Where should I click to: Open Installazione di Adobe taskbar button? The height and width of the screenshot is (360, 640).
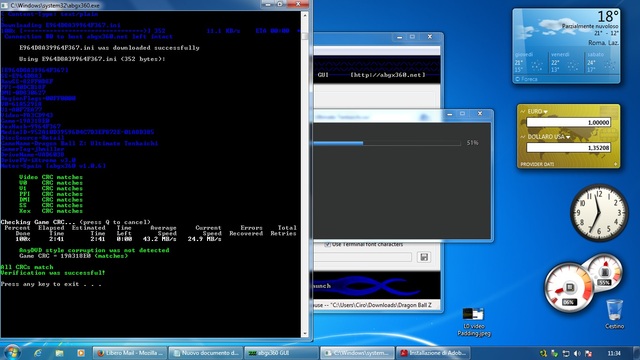tap(433, 353)
